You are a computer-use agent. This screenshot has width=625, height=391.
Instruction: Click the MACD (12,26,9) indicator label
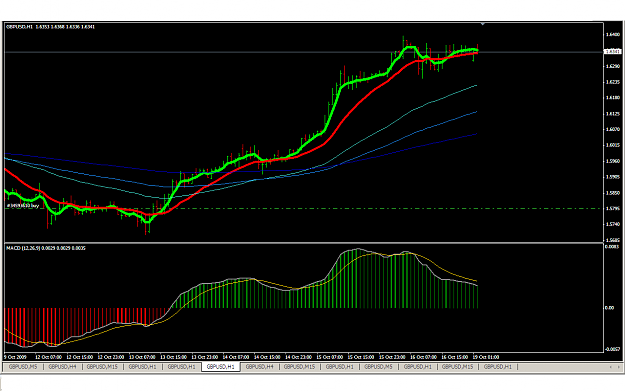45,248
